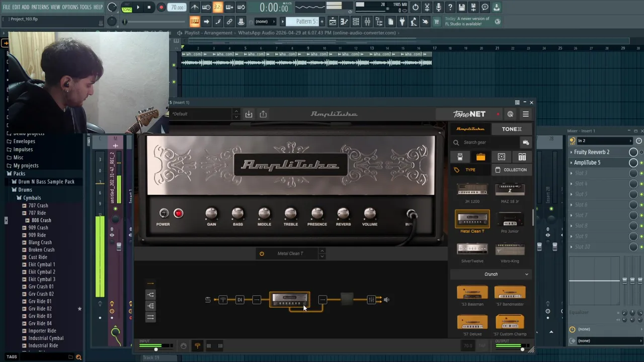Start playback with the Play button
This screenshot has height=362, width=644.
point(138,8)
